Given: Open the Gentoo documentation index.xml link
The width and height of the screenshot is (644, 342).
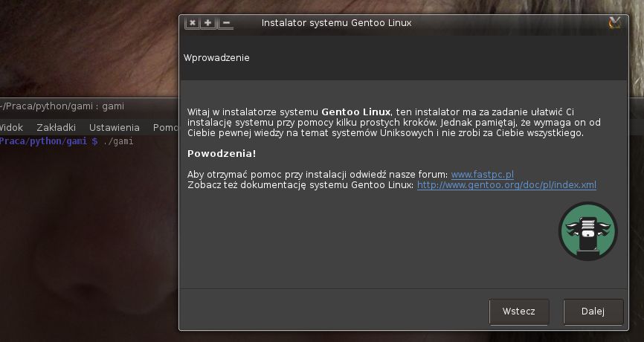Looking at the screenshot, I should pyautogui.click(x=506, y=185).
